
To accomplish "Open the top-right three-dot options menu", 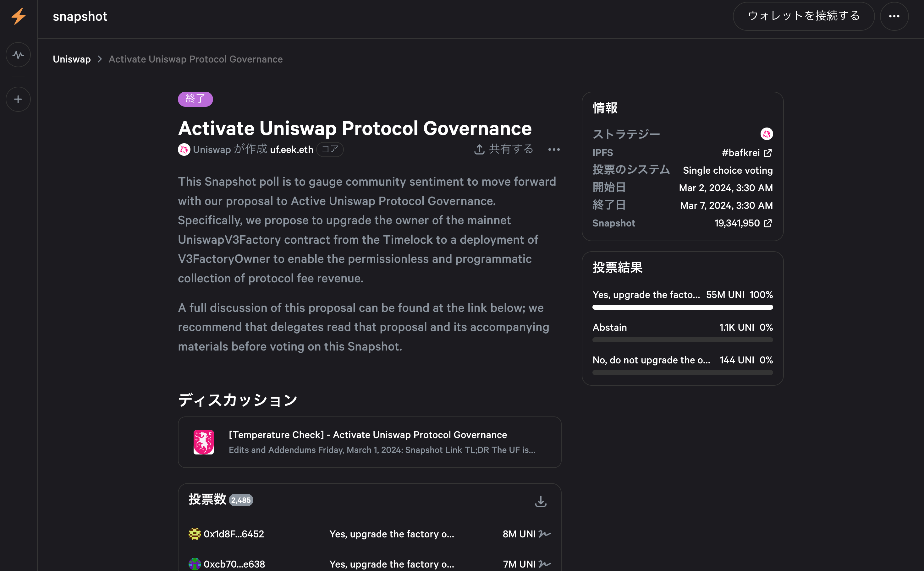I will 894,16.
